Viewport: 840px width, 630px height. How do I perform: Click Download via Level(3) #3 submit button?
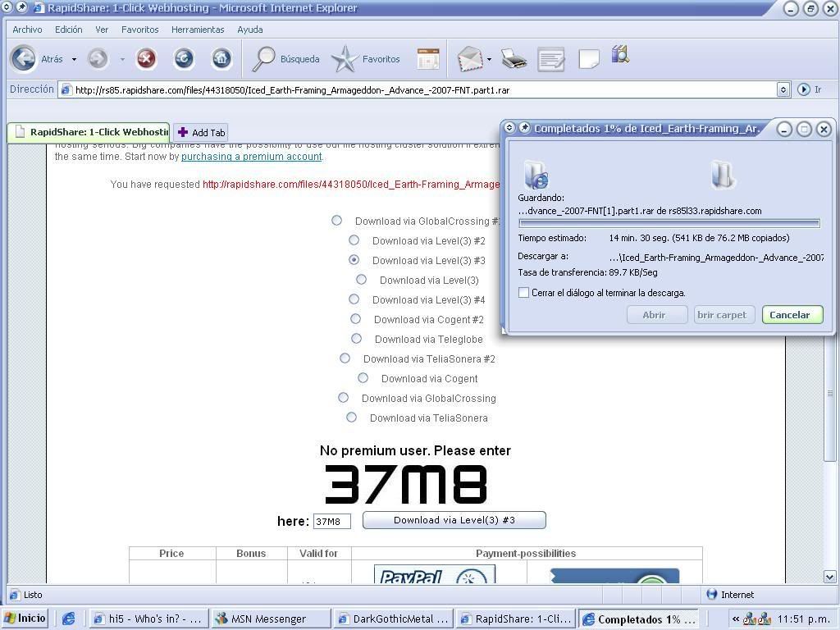click(x=454, y=520)
